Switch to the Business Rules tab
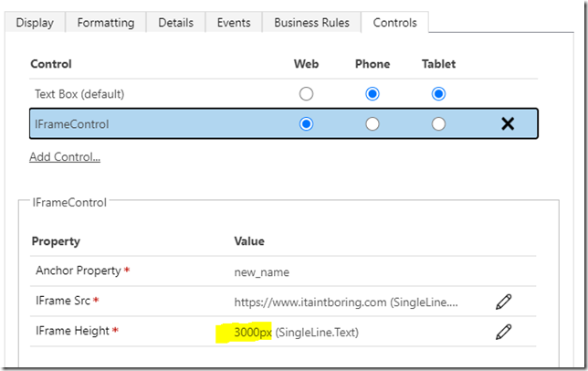The width and height of the screenshot is (588, 371). click(311, 23)
